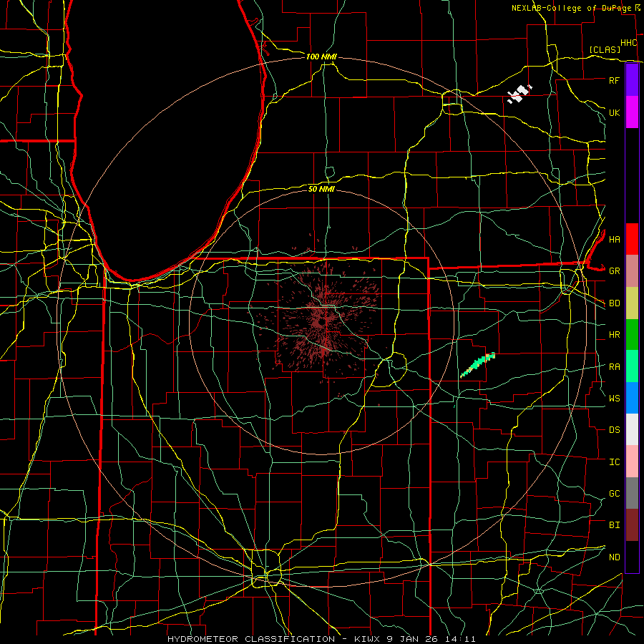Select the IC light pink legend swatch
The width and height of the screenshot is (644, 644).
tap(632, 462)
